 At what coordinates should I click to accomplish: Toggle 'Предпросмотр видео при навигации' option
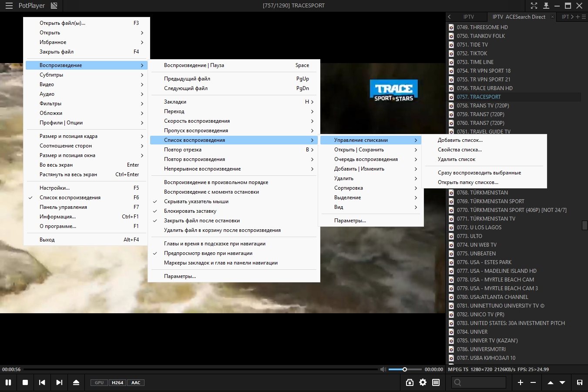(x=208, y=253)
